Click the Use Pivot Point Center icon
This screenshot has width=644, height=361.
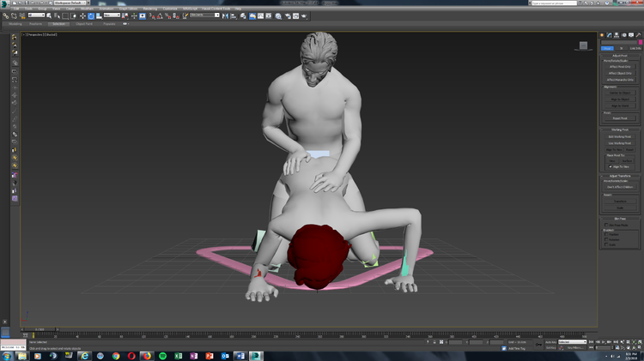pyautogui.click(x=125, y=16)
